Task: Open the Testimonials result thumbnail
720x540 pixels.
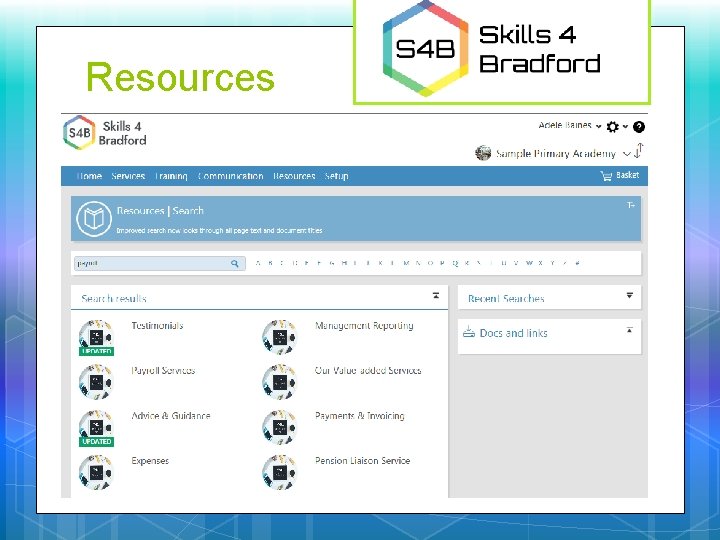Action: click(x=96, y=338)
